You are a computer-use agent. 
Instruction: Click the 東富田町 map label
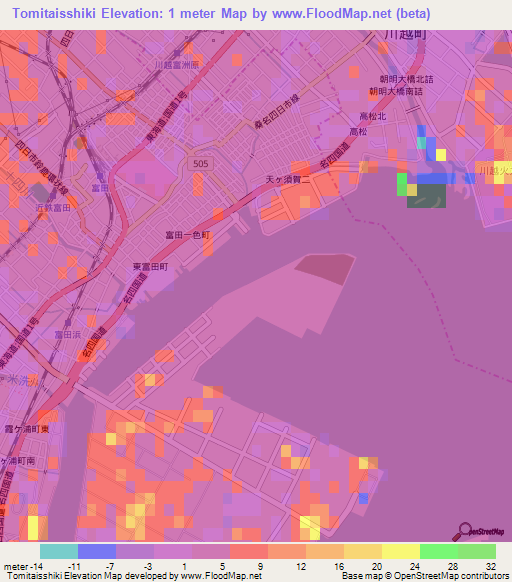[x=150, y=267]
